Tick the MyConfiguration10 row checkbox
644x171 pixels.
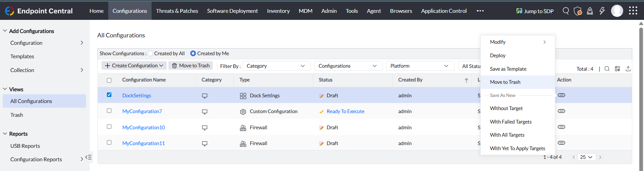coord(109,127)
